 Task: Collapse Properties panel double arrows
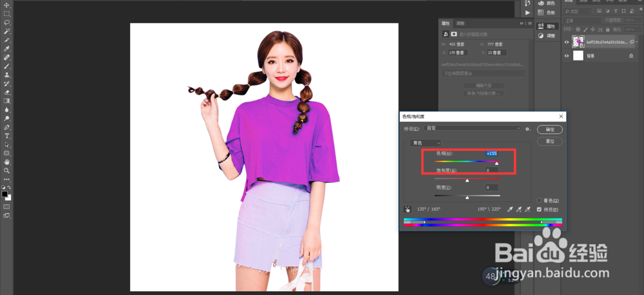pos(522,23)
